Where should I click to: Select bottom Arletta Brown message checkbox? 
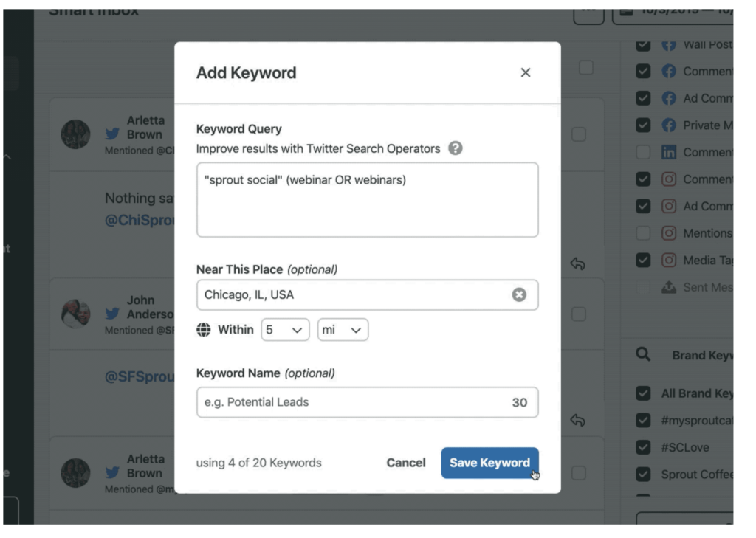coord(579,473)
